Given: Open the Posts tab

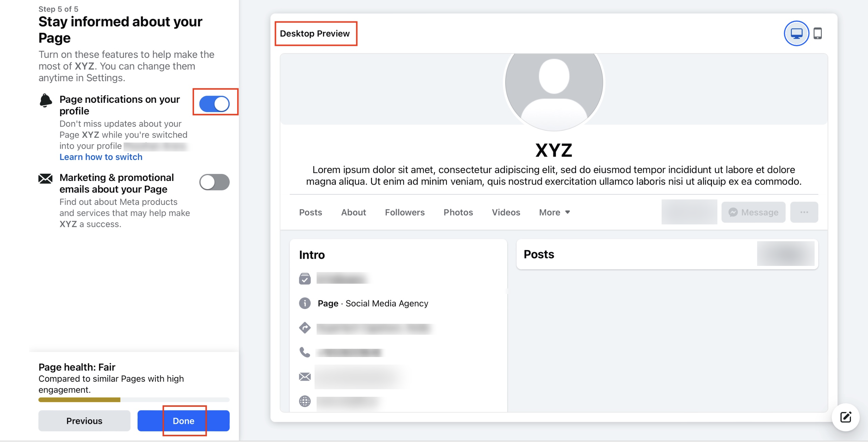Looking at the screenshot, I should (x=310, y=212).
